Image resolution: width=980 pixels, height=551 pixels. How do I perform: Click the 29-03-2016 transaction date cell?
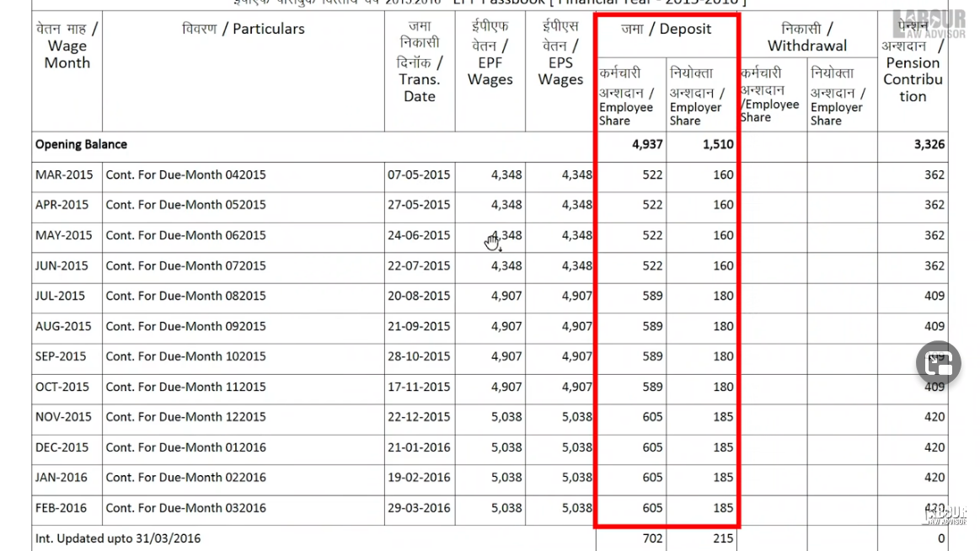tap(419, 508)
